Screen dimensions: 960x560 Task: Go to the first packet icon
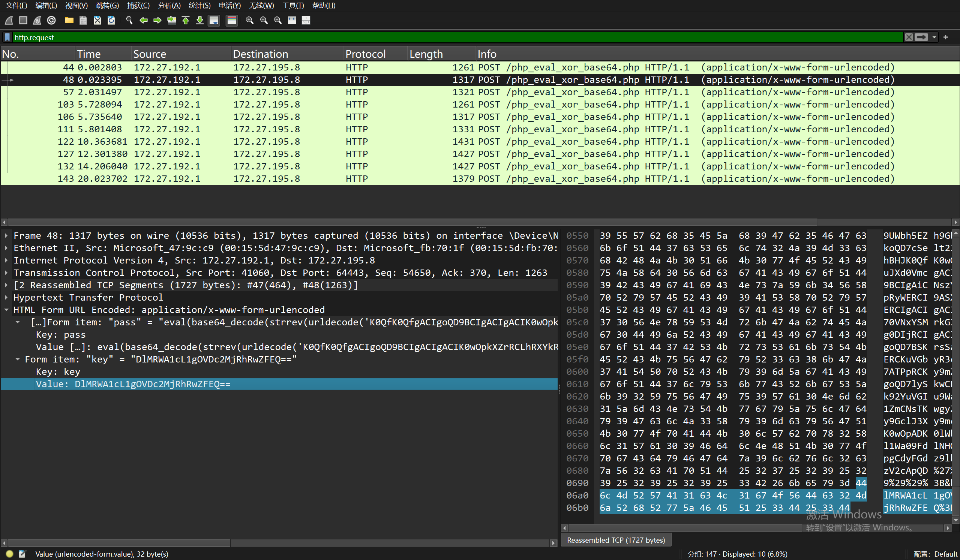[186, 20]
